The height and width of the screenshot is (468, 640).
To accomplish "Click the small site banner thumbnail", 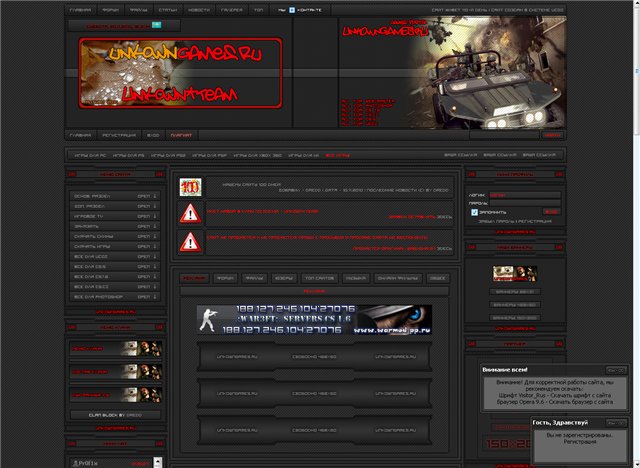I will point(515,274).
